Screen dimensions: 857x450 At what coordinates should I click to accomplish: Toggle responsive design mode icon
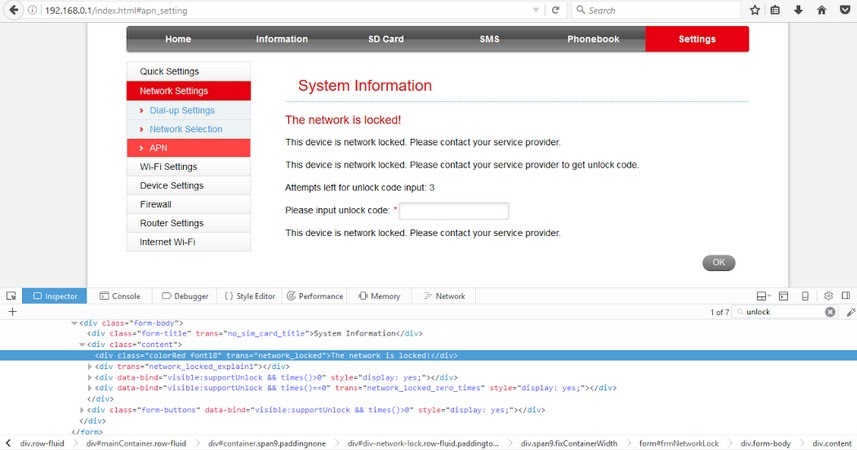click(805, 296)
